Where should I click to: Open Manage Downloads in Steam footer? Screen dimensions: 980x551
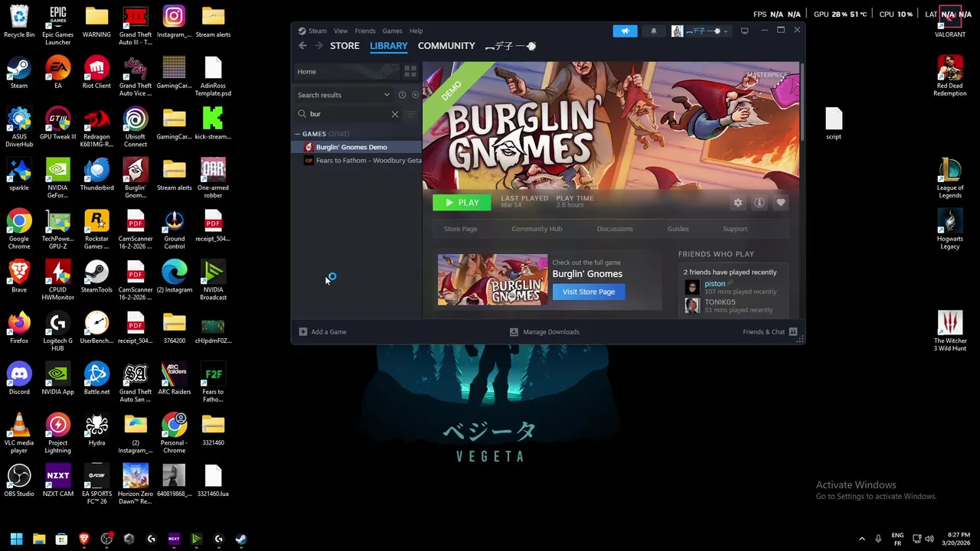click(544, 332)
